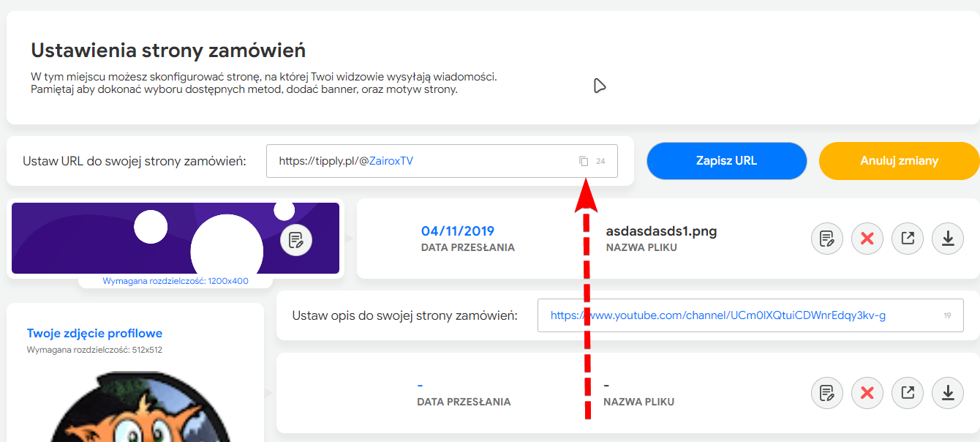Click 'Wymagana rozdzielczość: 512x512' text
The width and height of the screenshot is (980, 442).
(94, 350)
